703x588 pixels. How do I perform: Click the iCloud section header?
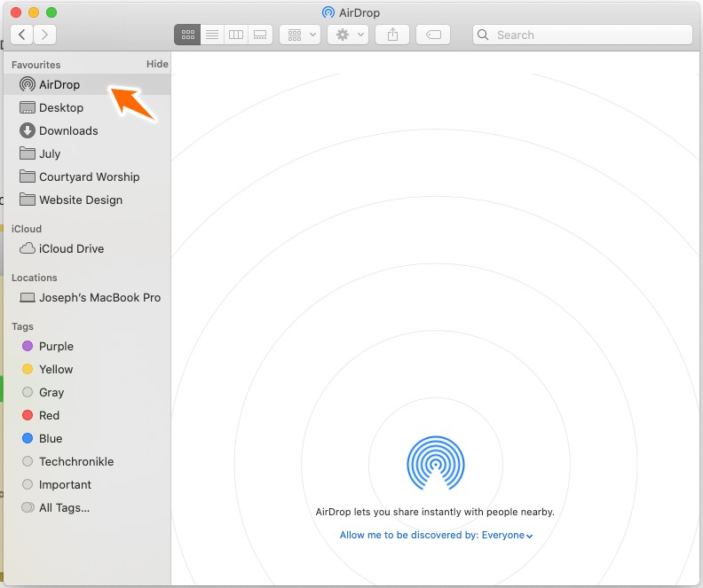tap(27, 229)
